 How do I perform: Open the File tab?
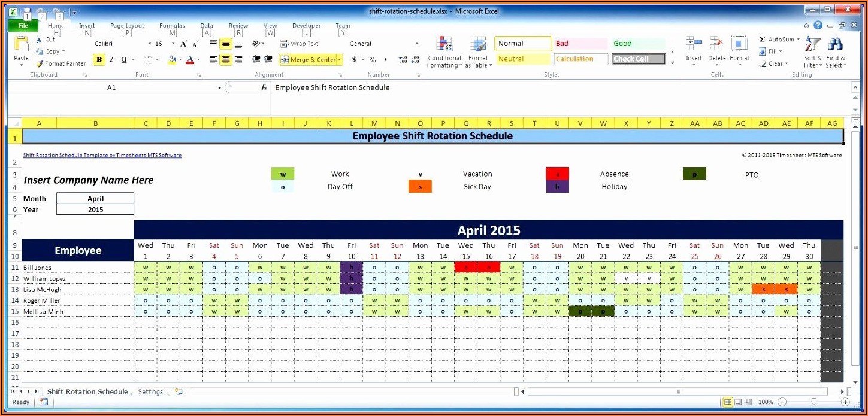pyautogui.click(x=23, y=26)
